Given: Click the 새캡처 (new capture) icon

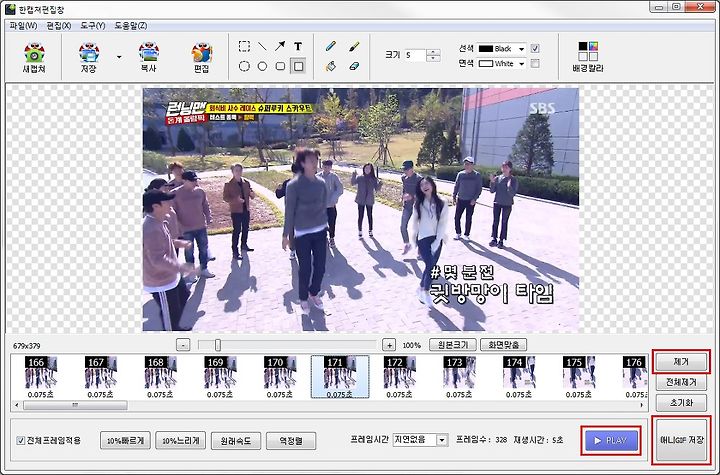Looking at the screenshot, I should click(x=34, y=57).
